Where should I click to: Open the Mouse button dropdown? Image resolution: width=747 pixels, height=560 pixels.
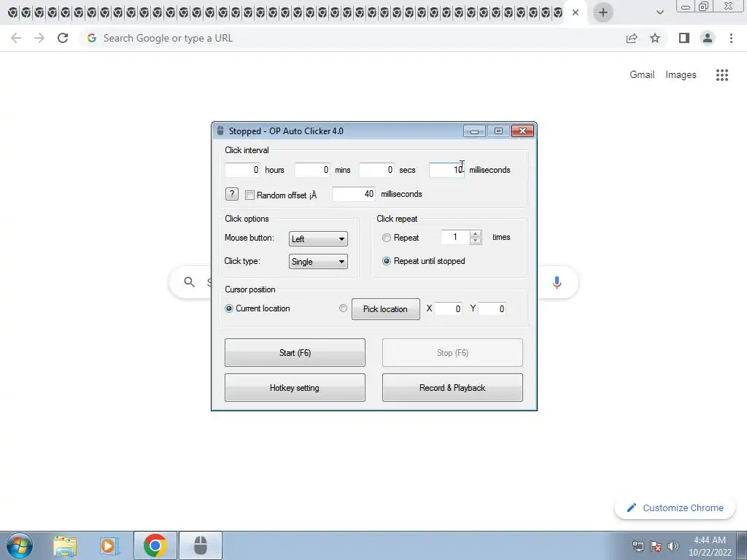click(x=318, y=239)
